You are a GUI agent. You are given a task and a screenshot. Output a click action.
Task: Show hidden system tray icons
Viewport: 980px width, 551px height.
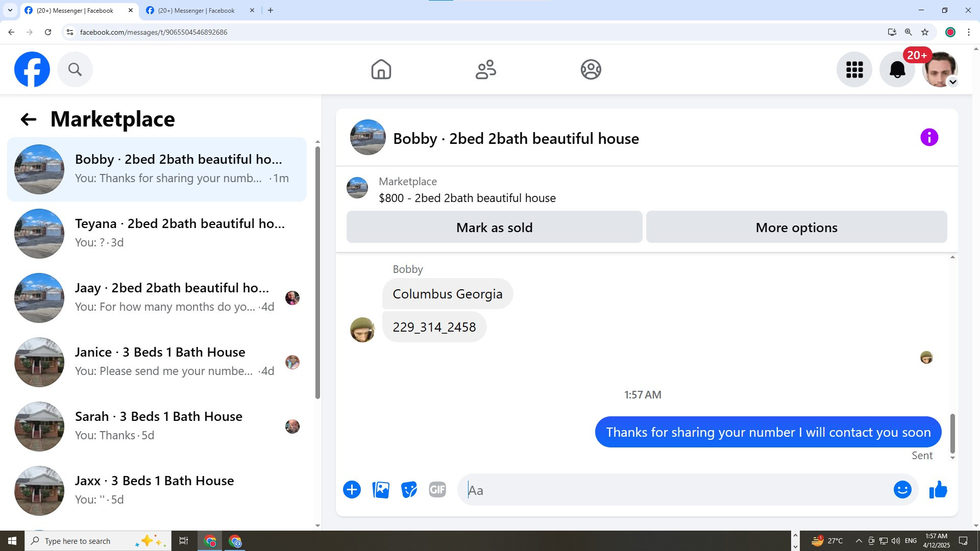pos(859,541)
